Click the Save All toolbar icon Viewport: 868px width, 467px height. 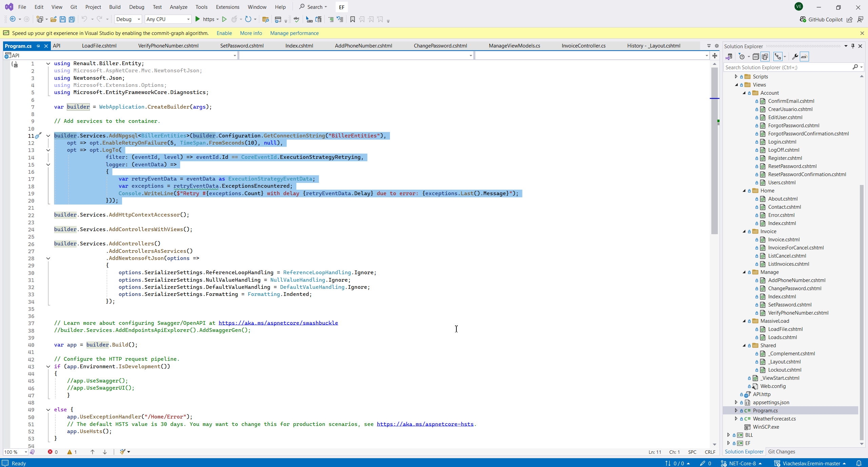[x=72, y=19]
